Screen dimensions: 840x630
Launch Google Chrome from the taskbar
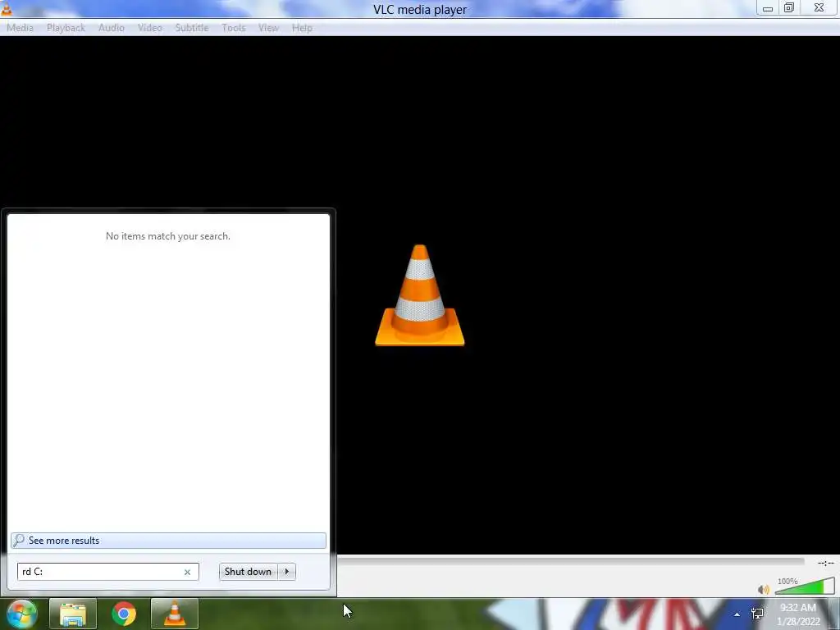click(124, 614)
